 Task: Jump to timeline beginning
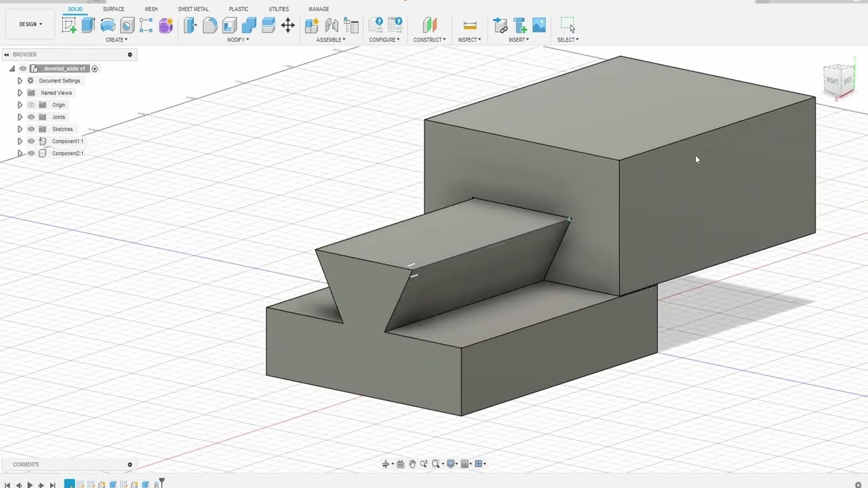coord(7,485)
